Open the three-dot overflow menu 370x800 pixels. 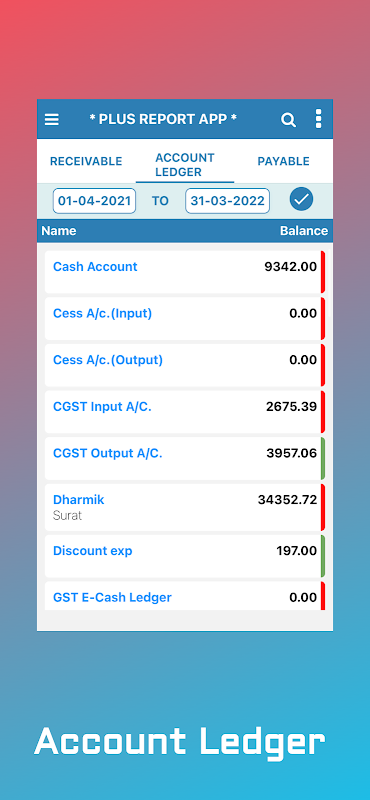[318, 119]
